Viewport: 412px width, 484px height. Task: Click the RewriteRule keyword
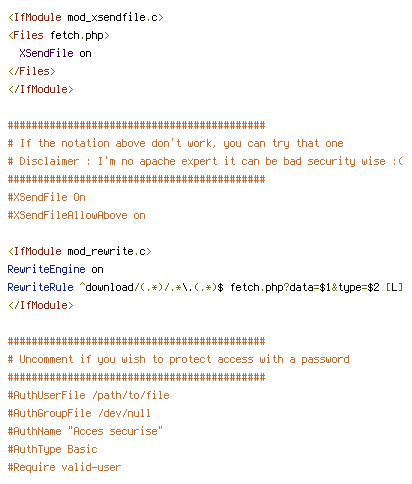[x=41, y=287]
